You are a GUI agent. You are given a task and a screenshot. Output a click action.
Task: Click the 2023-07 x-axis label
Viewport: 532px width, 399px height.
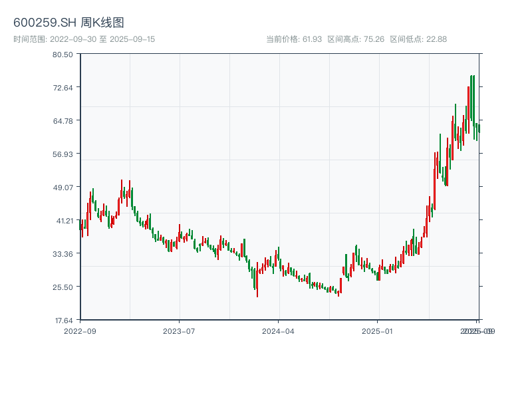pyautogui.click(x=179, y=331)
